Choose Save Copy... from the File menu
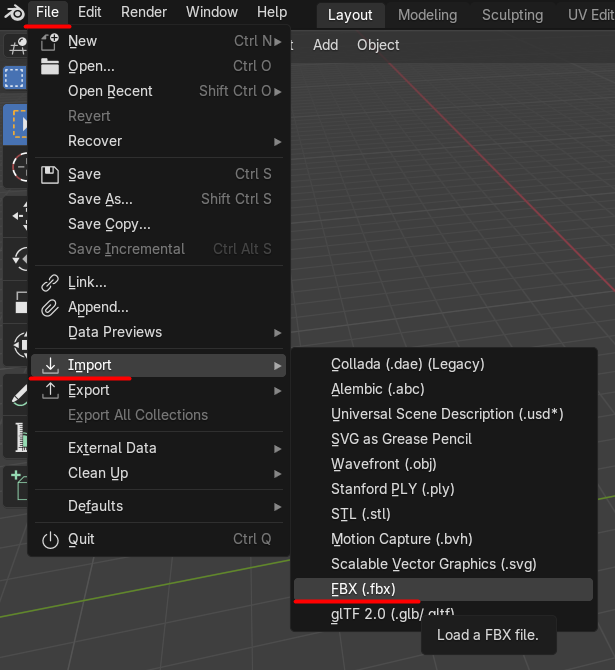Screen dimensions: 615x670 pos(159,224)
